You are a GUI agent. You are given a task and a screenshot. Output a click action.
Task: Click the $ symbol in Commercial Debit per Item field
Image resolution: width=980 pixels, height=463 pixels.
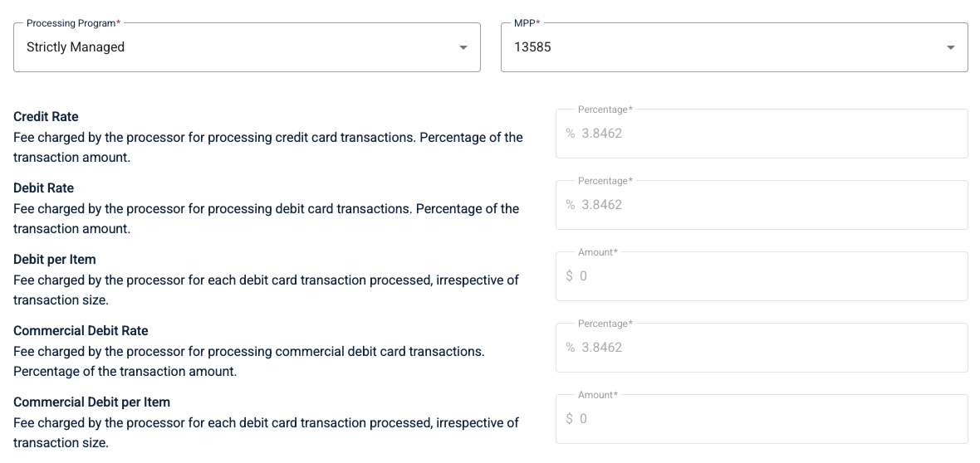coord(570,419)
